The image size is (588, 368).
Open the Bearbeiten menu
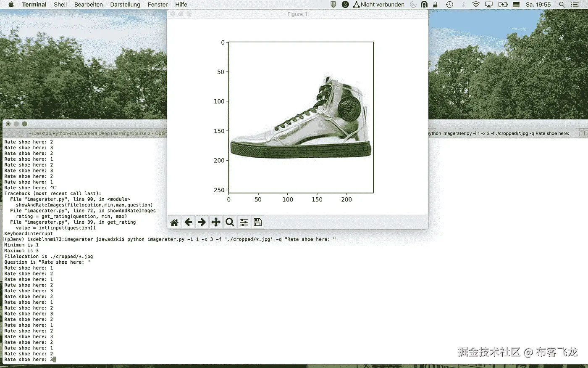89,5
